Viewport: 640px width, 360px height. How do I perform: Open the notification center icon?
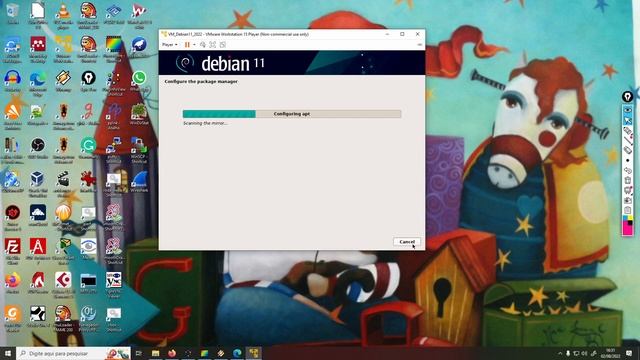(x=629, y=353)
